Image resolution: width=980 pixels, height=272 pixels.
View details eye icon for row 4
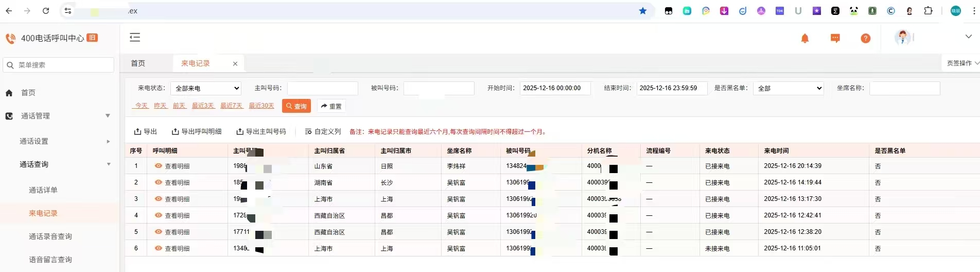pos(159,215)
